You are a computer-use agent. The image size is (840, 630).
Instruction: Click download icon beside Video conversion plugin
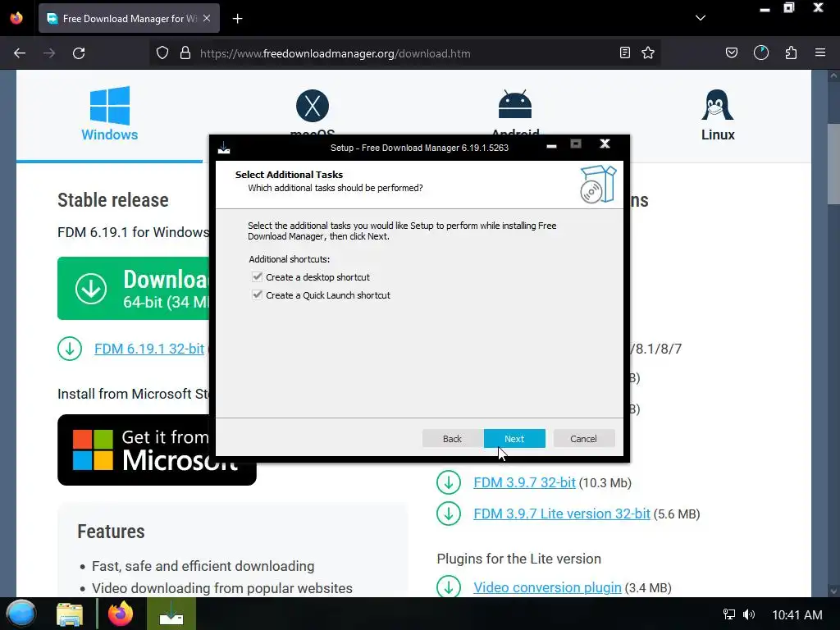[x=449, y=587]
